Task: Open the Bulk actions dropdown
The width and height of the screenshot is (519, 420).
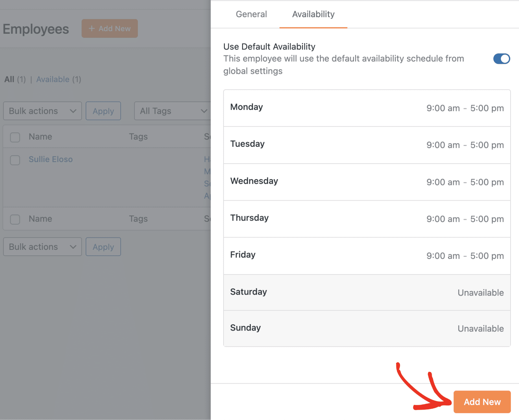Action: [42, 111]
